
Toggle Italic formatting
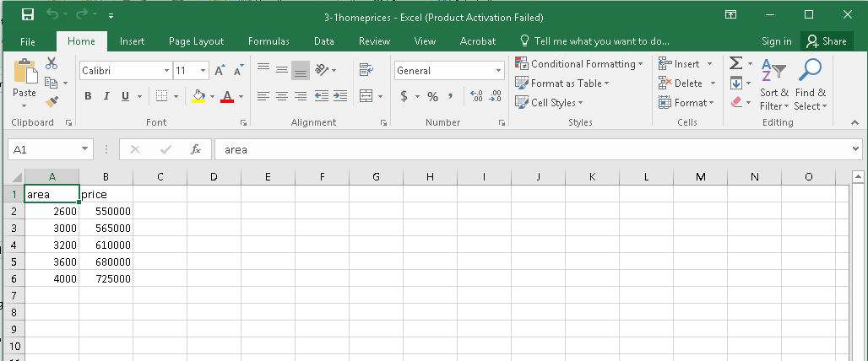tap(106, 96)
